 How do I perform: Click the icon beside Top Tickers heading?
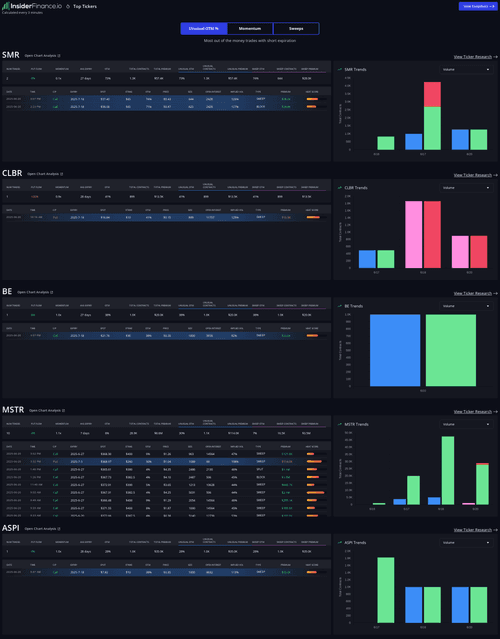tap(68, 7)
